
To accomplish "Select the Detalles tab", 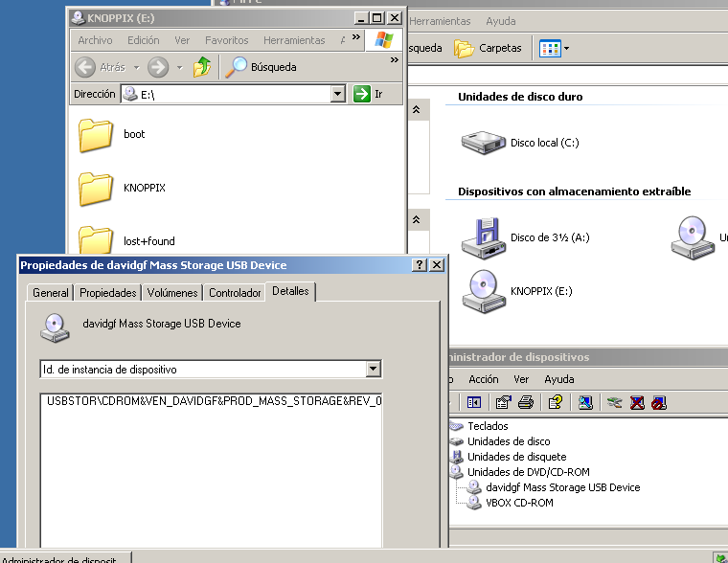I will pyautogui.click(x=290, y=291).
